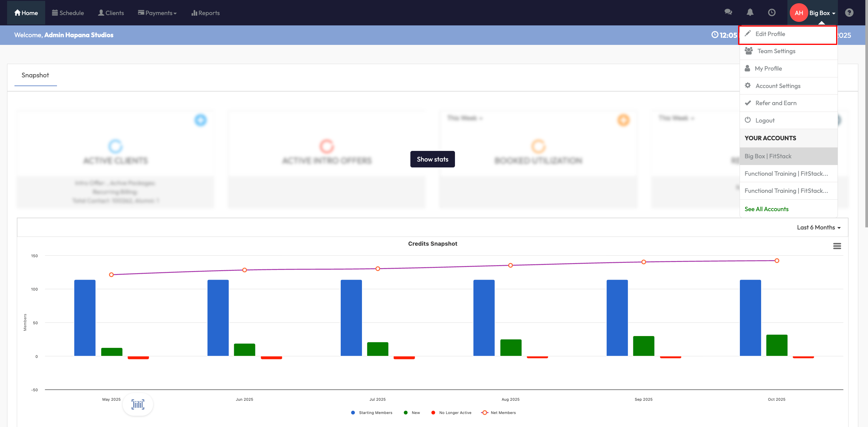868x427 pixels.
Task: Select Account Settings from menu
Action: click(x=778, y=86)
